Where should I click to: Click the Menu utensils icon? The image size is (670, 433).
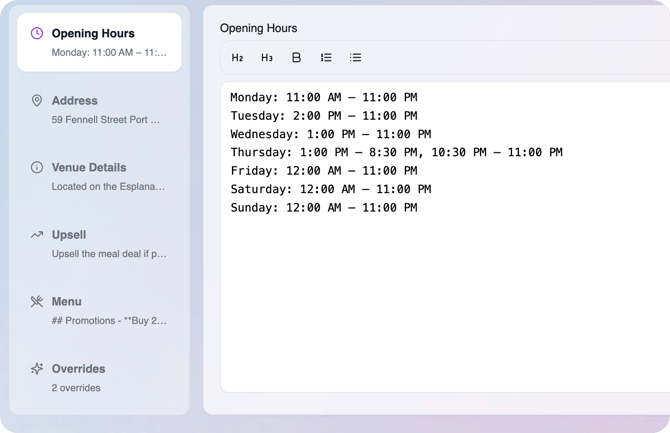(x=37, y=301)
